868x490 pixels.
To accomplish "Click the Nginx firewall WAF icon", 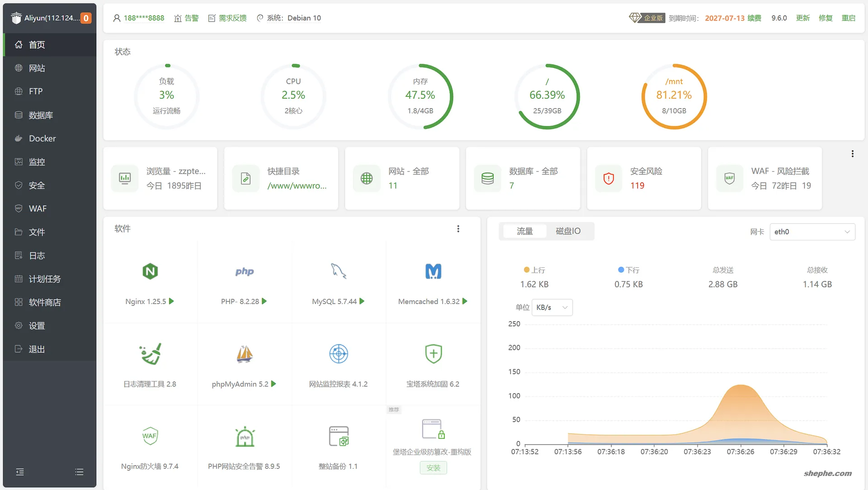I will [150, 436].
